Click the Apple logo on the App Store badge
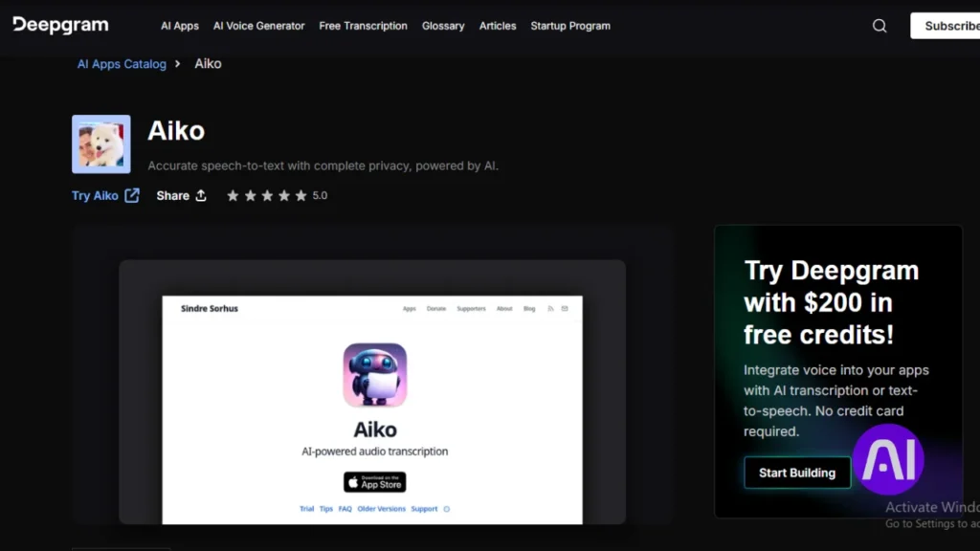 coord(353,482)
